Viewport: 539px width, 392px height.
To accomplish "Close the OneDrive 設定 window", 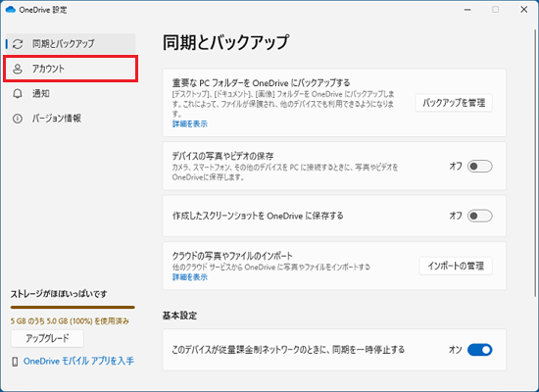I will tap(524, 10).
